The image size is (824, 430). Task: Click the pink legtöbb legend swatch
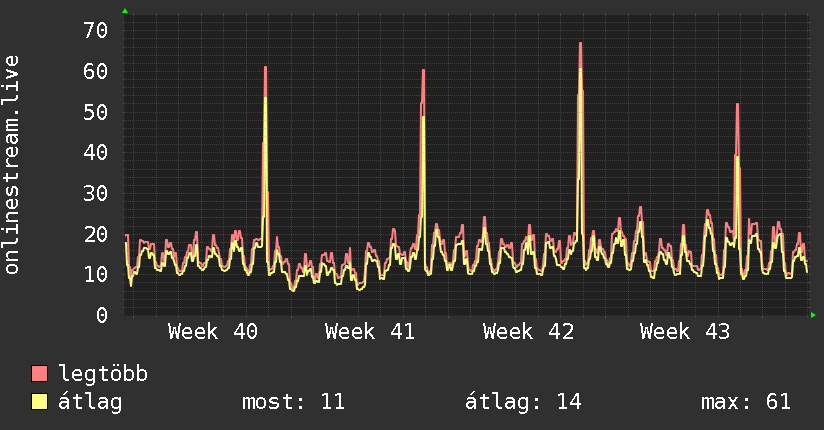[39, 373]
